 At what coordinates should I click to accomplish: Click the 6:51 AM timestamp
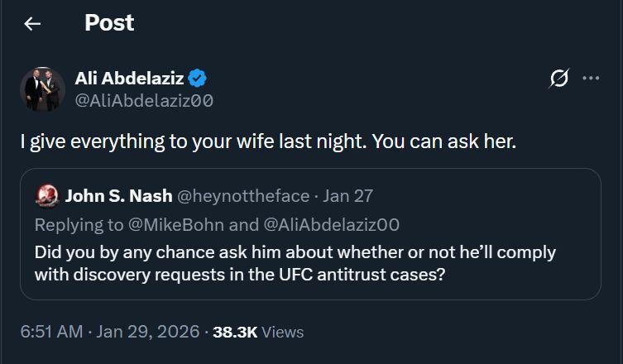point(51,332)
